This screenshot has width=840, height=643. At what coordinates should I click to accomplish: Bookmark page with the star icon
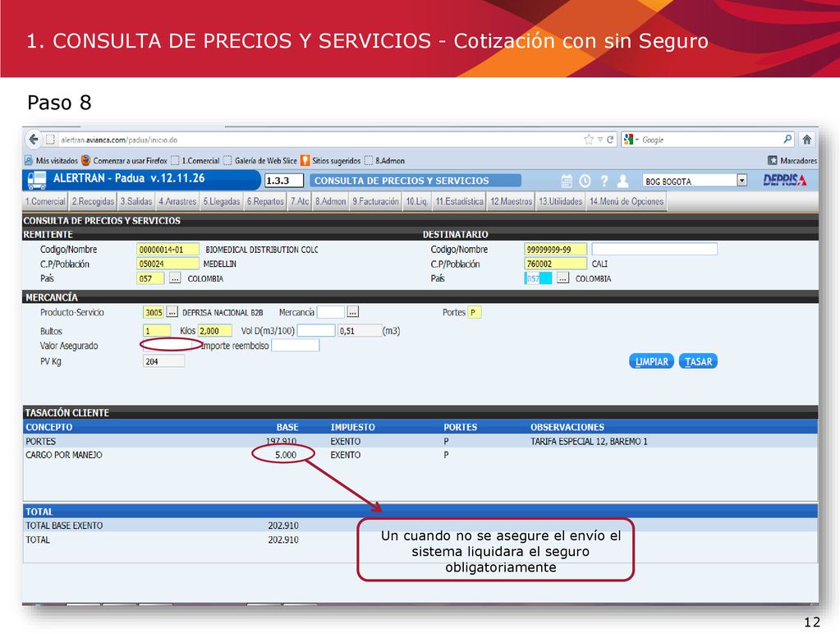[x=589, y=140]
